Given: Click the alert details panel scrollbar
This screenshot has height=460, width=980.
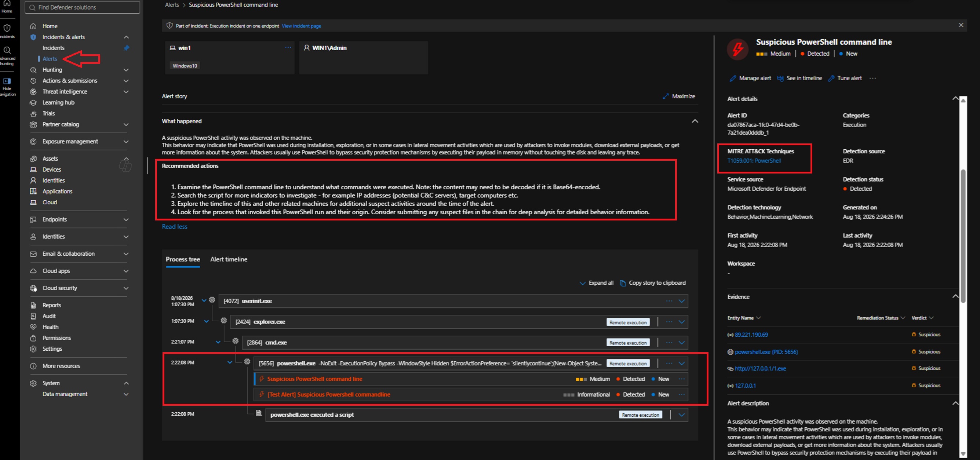Looking at the screenshot, I should 963,236.
